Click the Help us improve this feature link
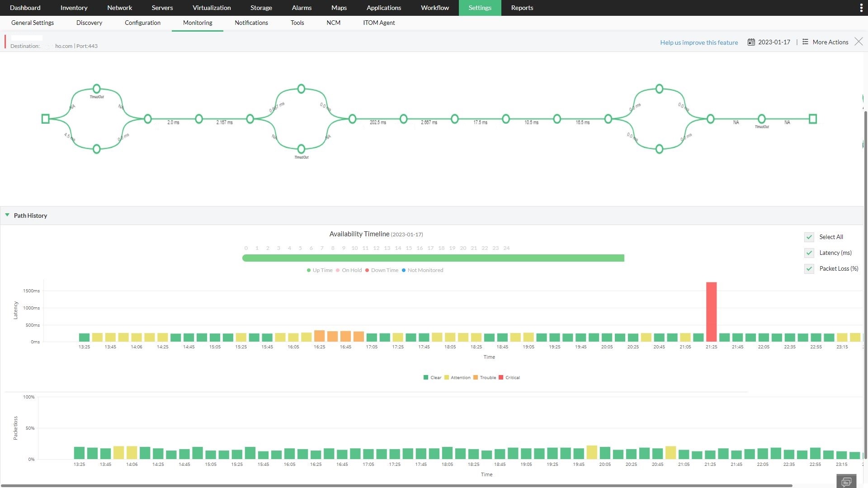The image size is (868, 488). [698, 42]
